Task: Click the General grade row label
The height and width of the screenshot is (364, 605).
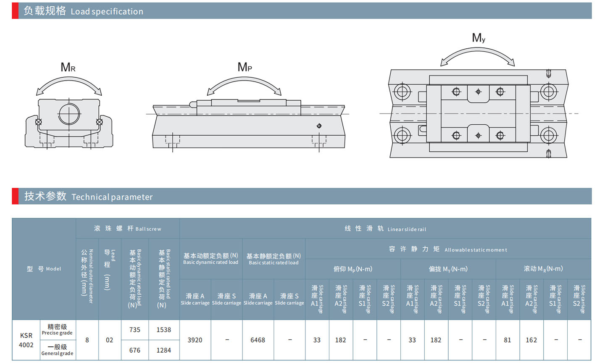Action: pos(57,350)
